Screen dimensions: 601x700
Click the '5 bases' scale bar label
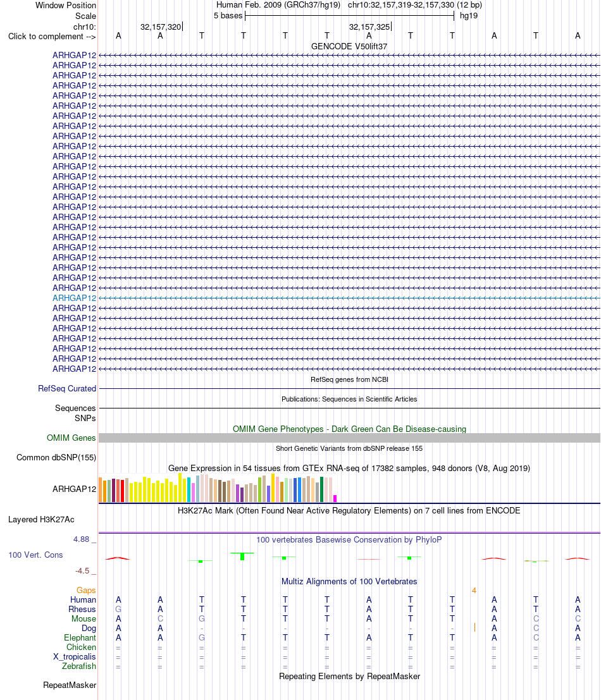(228, 16)
